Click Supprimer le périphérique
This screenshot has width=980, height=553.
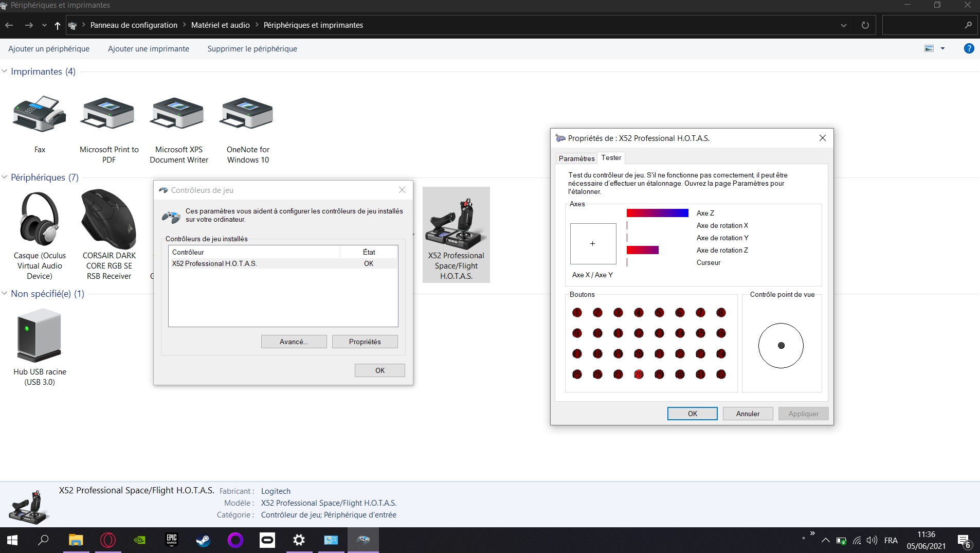[x=252, y=49]
